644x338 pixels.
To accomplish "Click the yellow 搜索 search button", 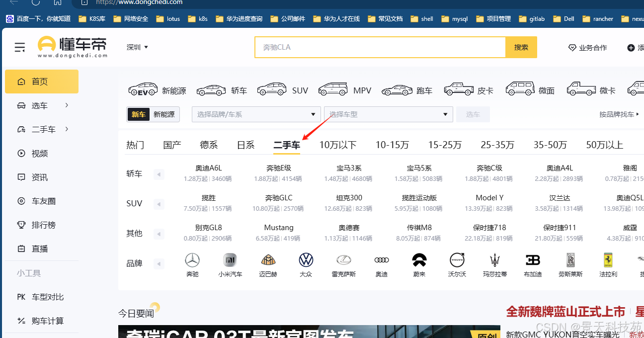I will coord(521,47).
